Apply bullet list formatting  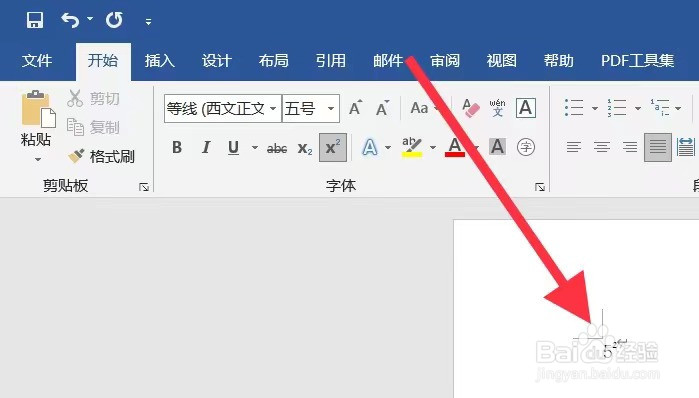coord(574,108)
